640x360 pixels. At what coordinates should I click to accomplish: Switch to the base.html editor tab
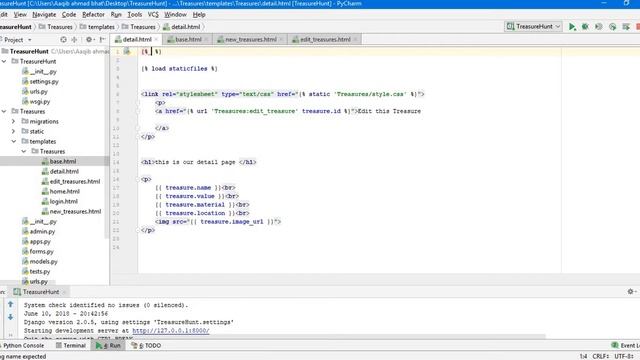[x=188, y=40]
